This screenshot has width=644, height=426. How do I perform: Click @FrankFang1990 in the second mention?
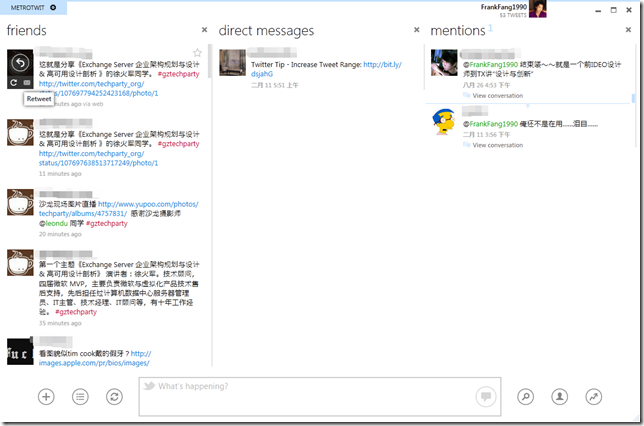click(x=490, y=124)
